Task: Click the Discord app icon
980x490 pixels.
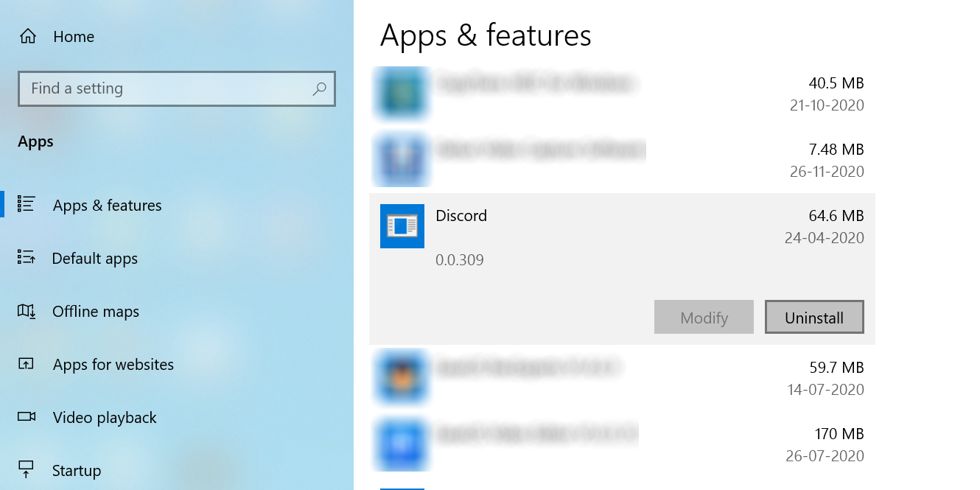Action: point(402,226)
